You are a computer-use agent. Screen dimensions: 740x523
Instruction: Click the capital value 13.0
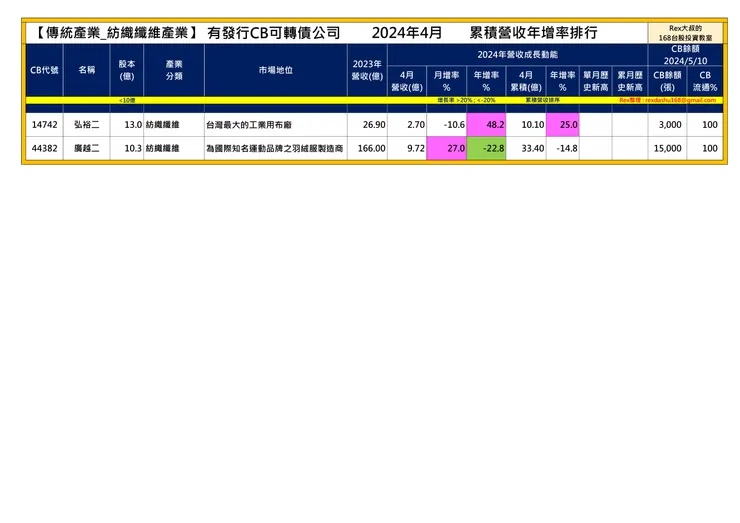coord(133,125)
